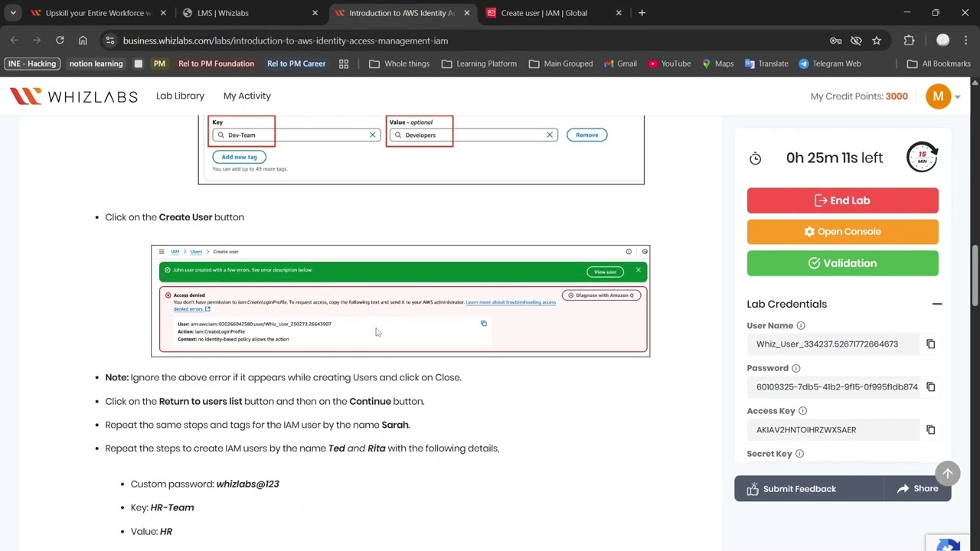Open the YouTube bookmark

click(668, 64)
